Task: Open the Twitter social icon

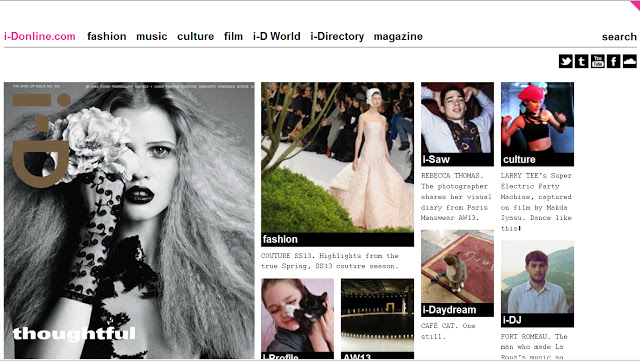Action: [x=565, y=61]
